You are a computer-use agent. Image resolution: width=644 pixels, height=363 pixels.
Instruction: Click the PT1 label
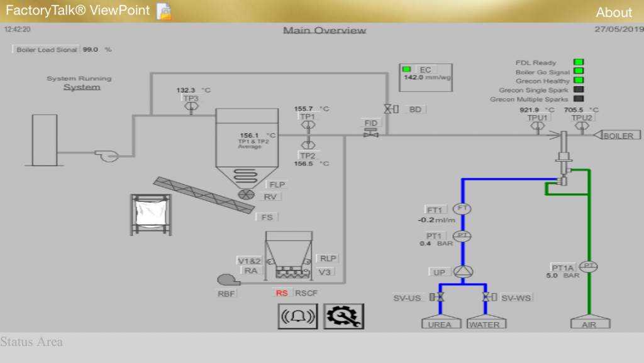point(434,236)
